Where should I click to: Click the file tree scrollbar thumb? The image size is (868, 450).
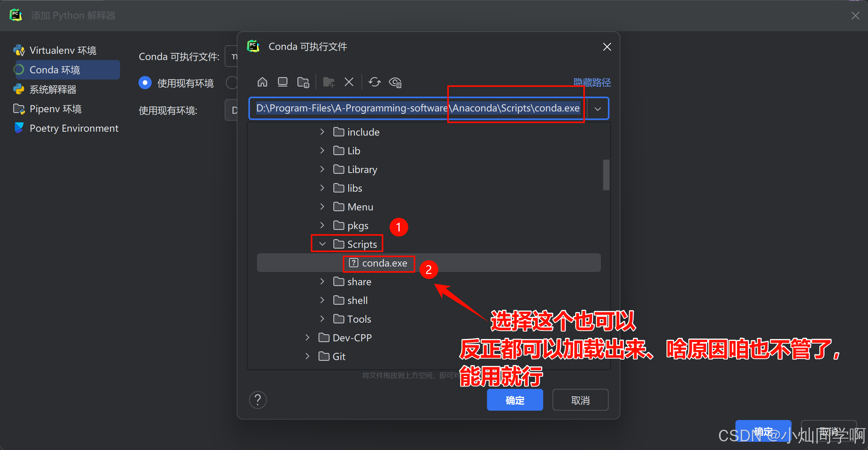[x=606, y=175]
